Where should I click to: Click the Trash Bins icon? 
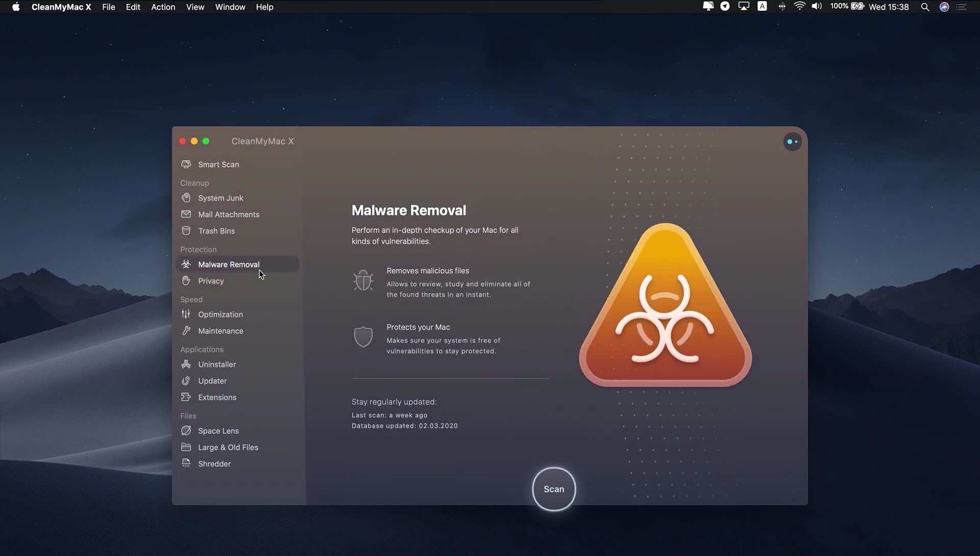click(x=186, y=231)
